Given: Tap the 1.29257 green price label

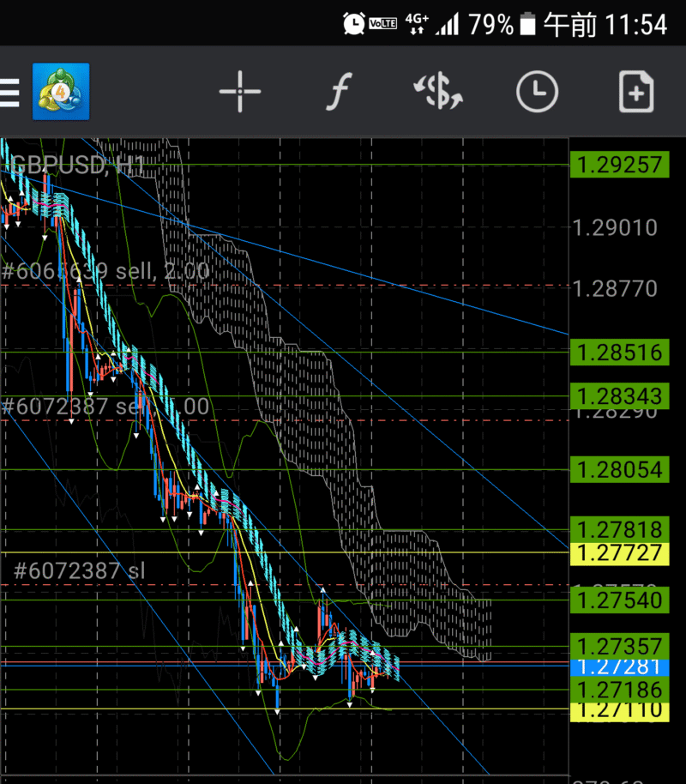Looking at the screenshot, I should 619,165.
